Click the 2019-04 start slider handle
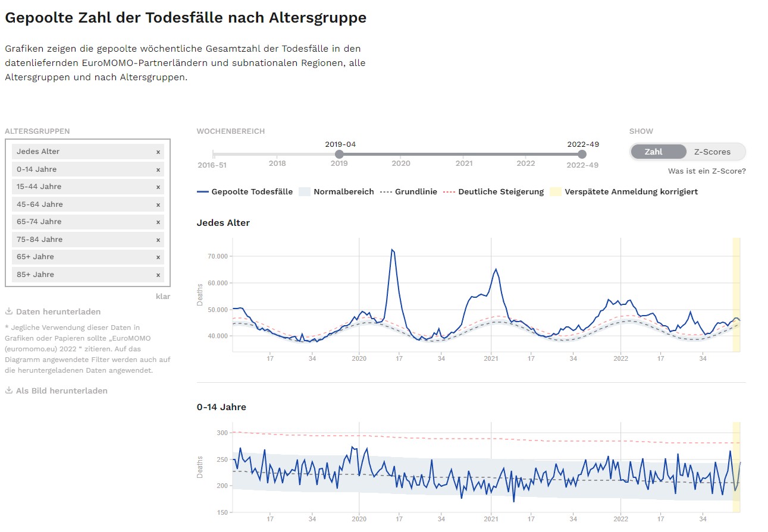Screen dimensions: 768x532 339,155
